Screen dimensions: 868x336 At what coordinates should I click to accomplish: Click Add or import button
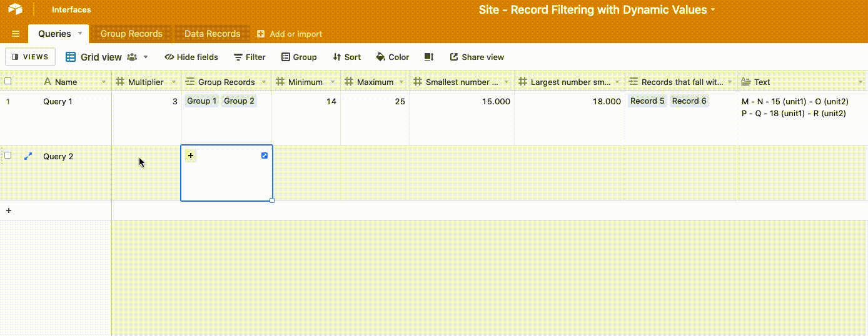point(290,34)
